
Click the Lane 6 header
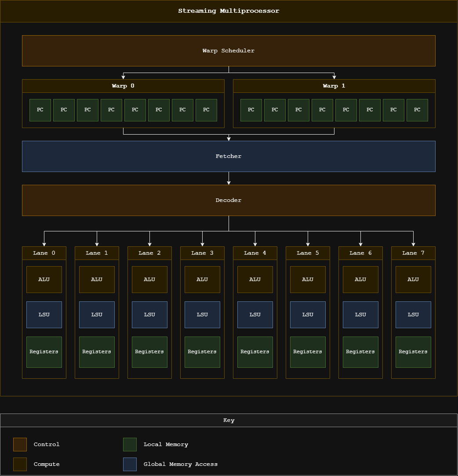pos(360,253)
